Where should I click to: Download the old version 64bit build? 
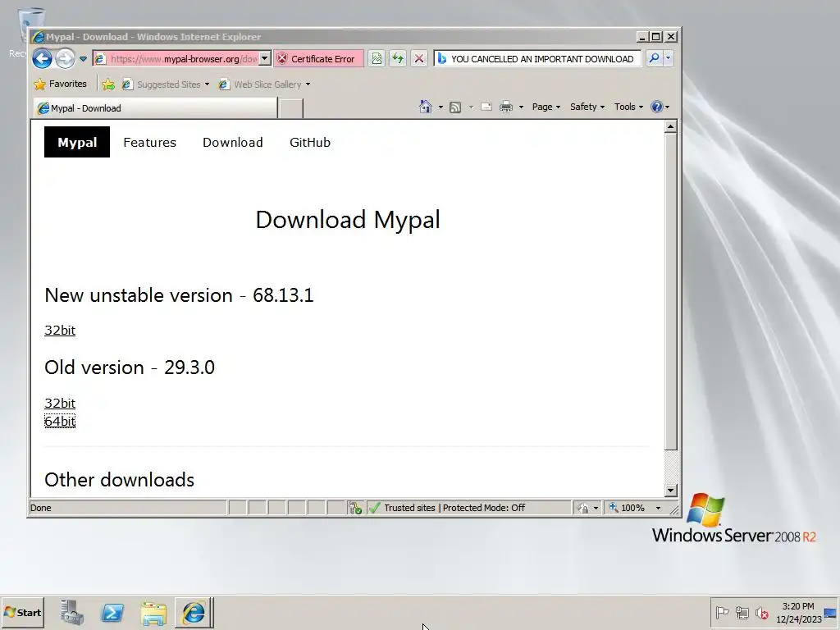[60, 421]
